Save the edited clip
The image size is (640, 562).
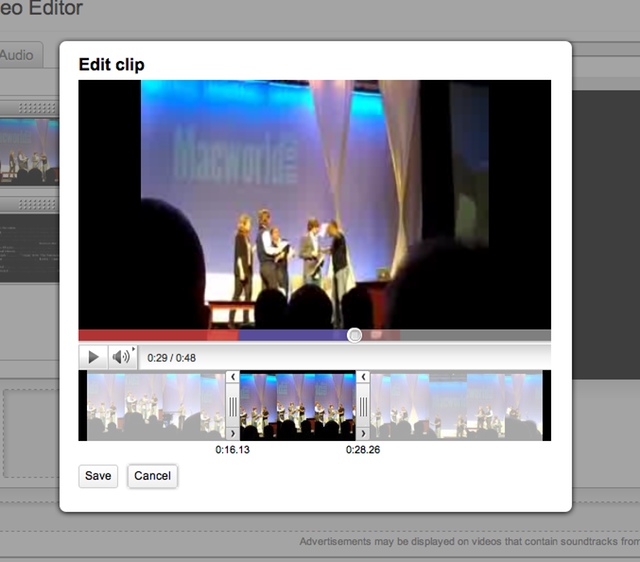98,476
